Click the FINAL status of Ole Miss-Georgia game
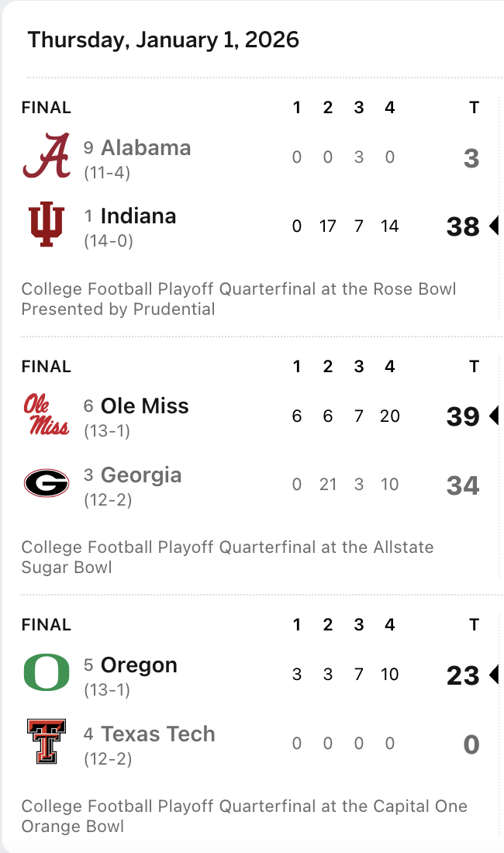Image resolution: width=504 pixels, height=853 pixels. [x=47, y=366]
